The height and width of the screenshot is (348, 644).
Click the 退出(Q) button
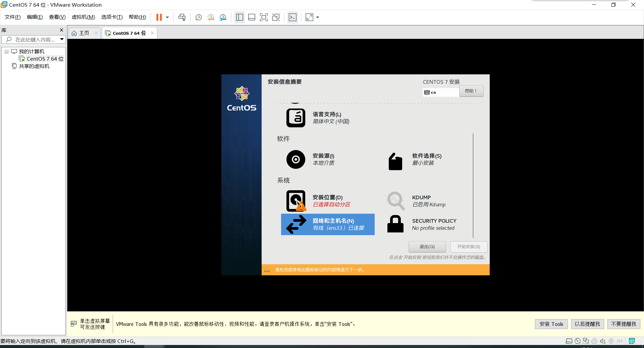[x=427, y=247]
